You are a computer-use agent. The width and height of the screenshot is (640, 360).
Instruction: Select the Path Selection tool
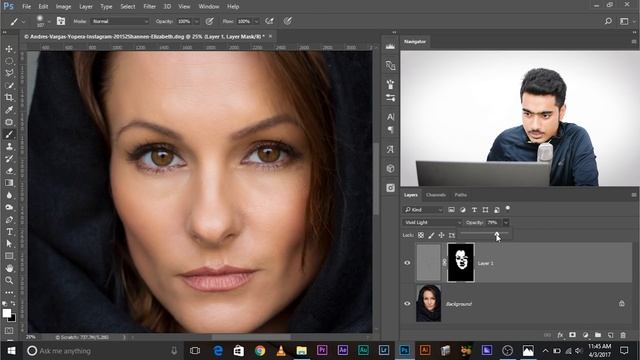pyautogui.click(x=9, y=244)
